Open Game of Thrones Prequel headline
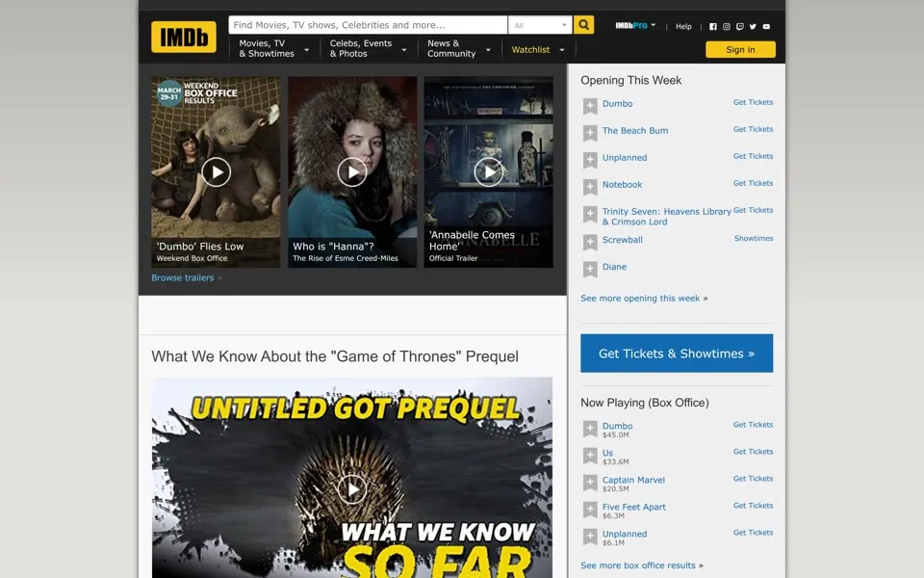The image size is (924, 578). (335, 356)
